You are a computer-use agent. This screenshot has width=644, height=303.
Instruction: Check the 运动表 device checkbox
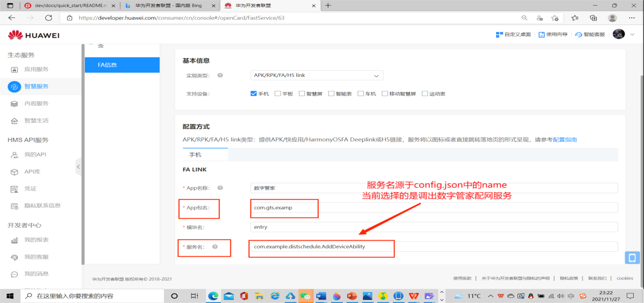425,94
